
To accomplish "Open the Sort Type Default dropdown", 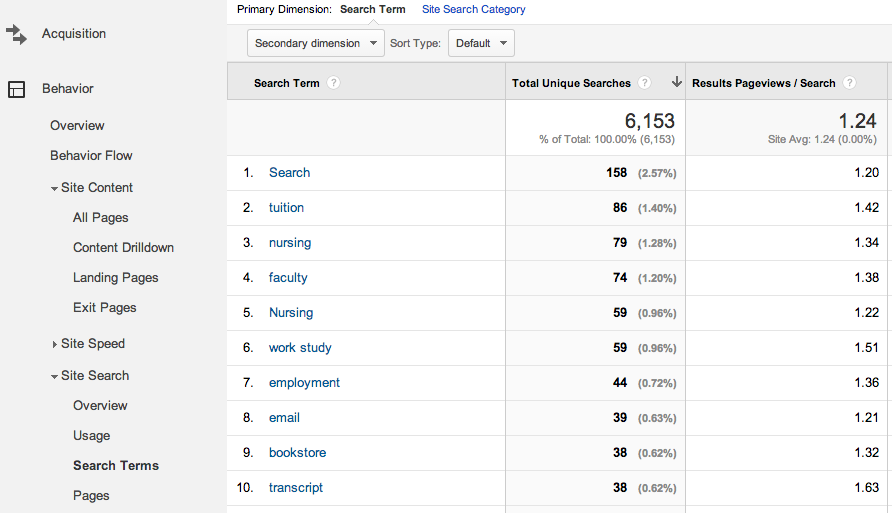I will (x=481, y=43).
